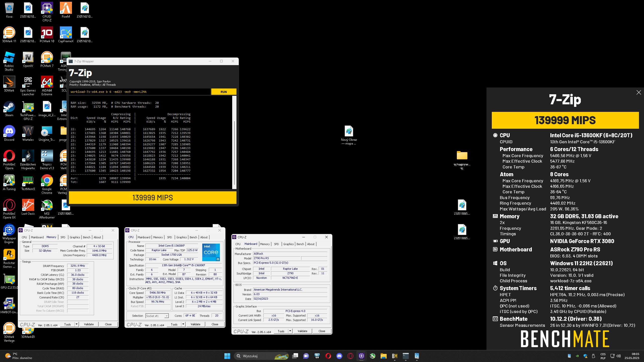Launch Epic Games Launcher icon

pyautogui.click(x=28, y=86)
